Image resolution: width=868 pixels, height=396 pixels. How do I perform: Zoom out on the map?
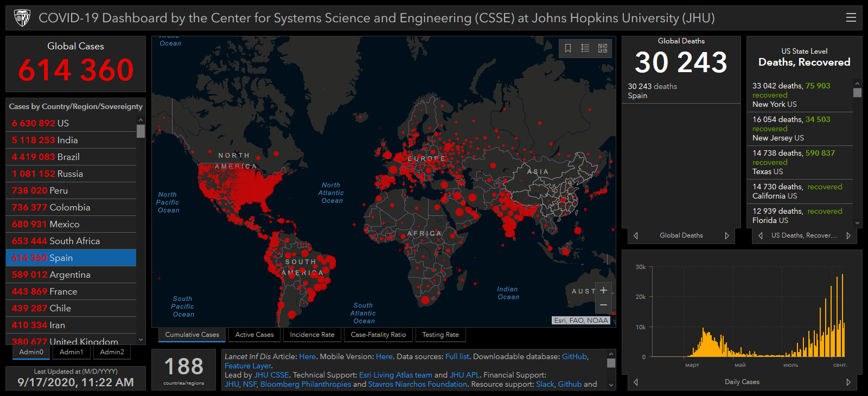click(603, 305)
